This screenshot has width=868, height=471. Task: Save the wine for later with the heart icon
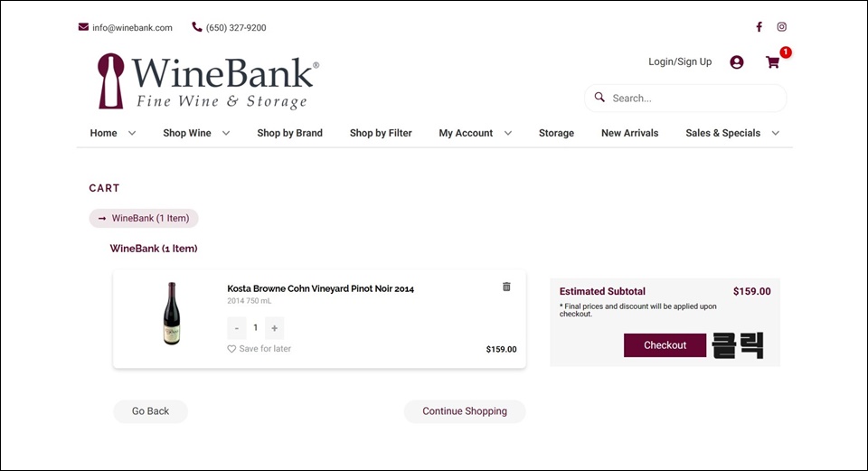[231, 349]
